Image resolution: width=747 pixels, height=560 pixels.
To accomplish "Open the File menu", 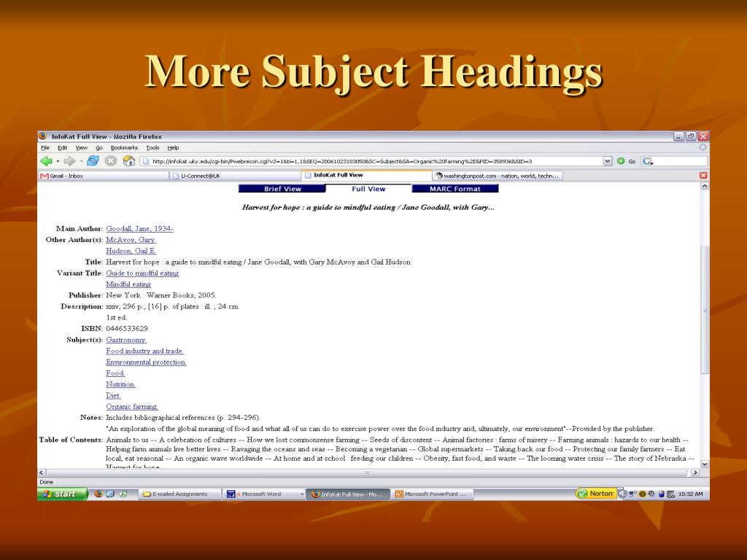I will click(x=45, y=147).
